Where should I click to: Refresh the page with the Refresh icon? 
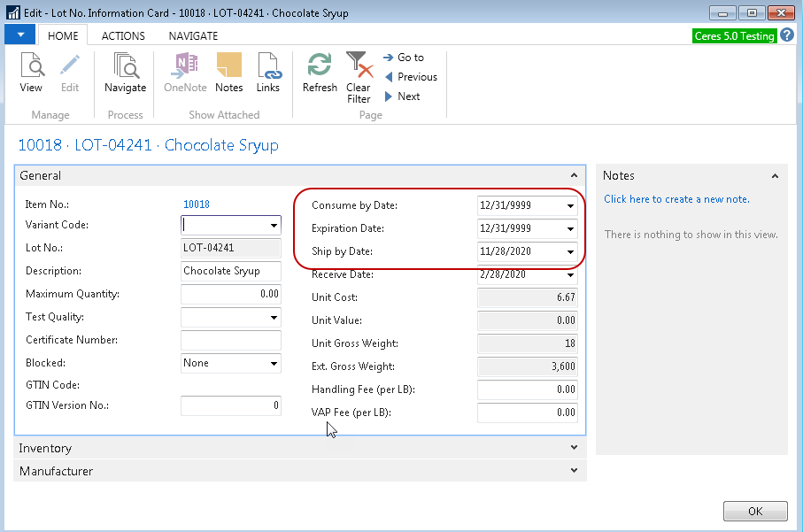320,73
